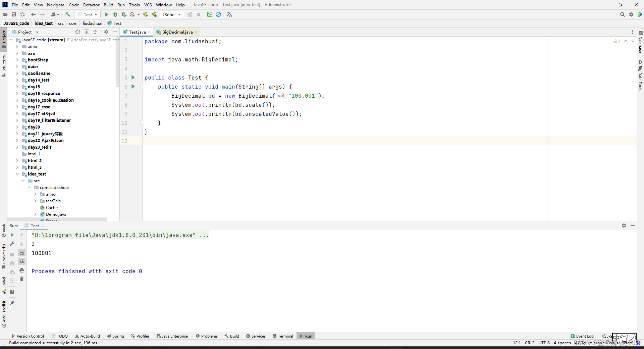Click the Translate toolbar icon

coord(229,14)
